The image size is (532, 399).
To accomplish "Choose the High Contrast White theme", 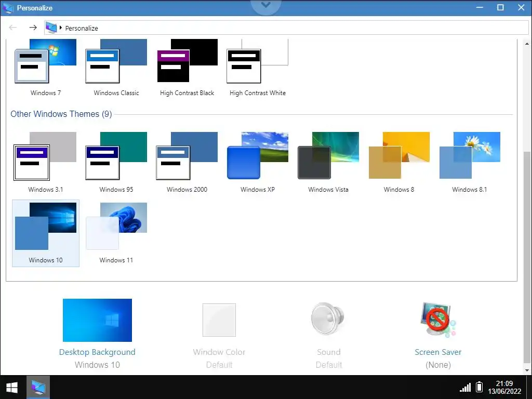I will [258, 61].
